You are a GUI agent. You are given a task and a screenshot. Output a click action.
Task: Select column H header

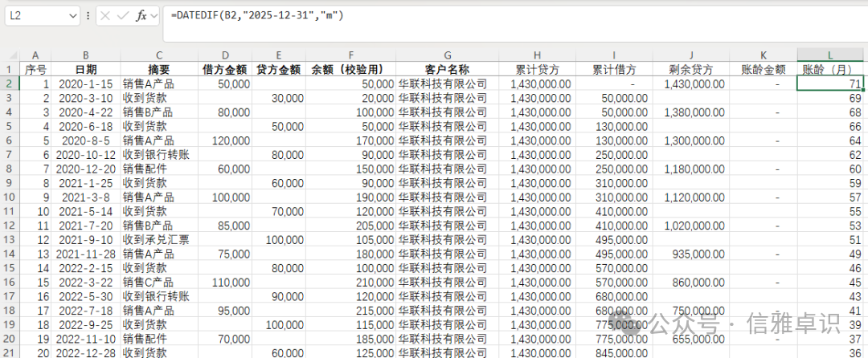(x=537, y=55)
